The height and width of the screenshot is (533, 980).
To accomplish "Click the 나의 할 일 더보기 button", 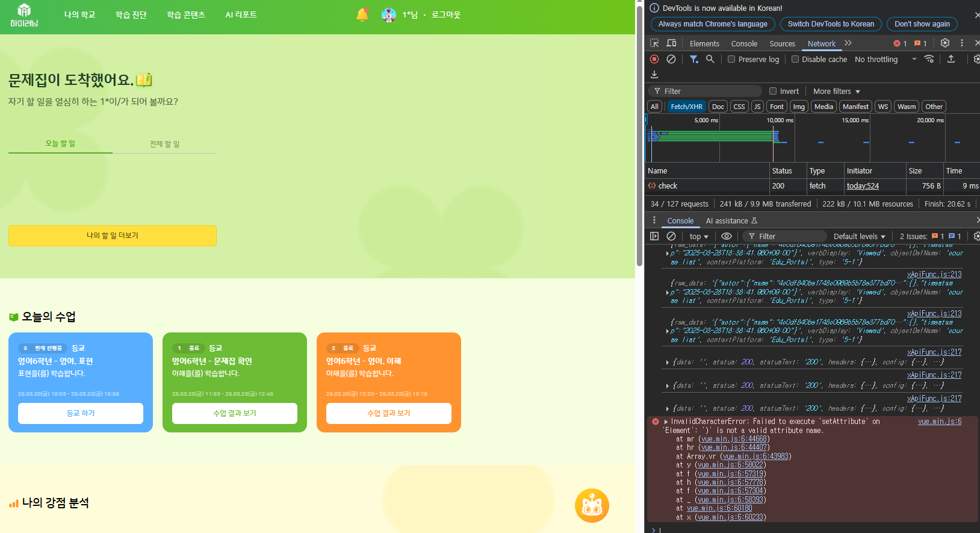I will click(x=113, y=235).
